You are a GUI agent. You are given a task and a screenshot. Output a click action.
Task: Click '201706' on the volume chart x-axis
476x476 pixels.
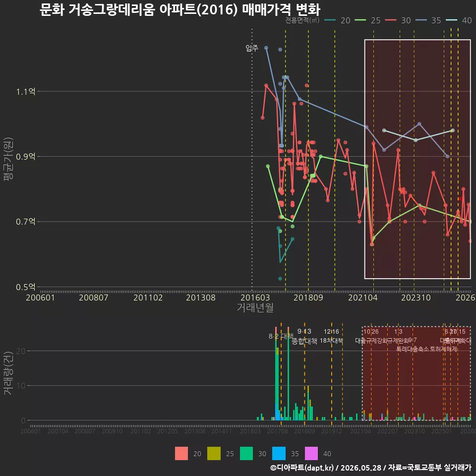click(x=278, y=431)
